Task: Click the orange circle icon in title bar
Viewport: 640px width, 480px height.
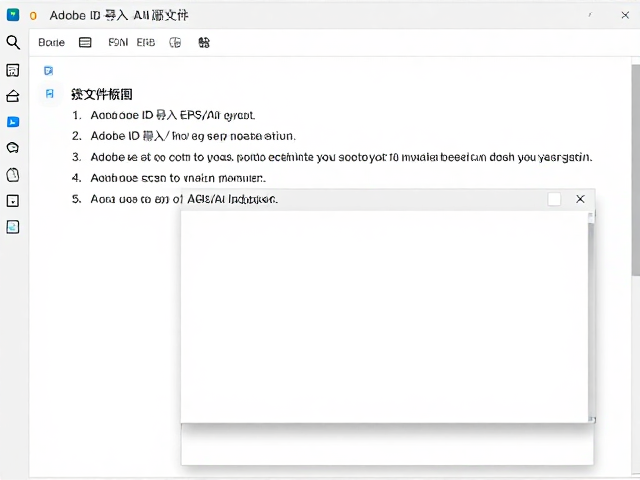Action: pyautogui.click(x=33, y=16)
